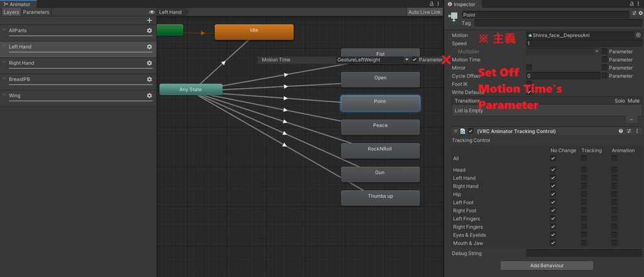The height and width of the screenshot is (277, 644).
Task: Open the Inspector window kebab menu
Action: click(639, 4)
